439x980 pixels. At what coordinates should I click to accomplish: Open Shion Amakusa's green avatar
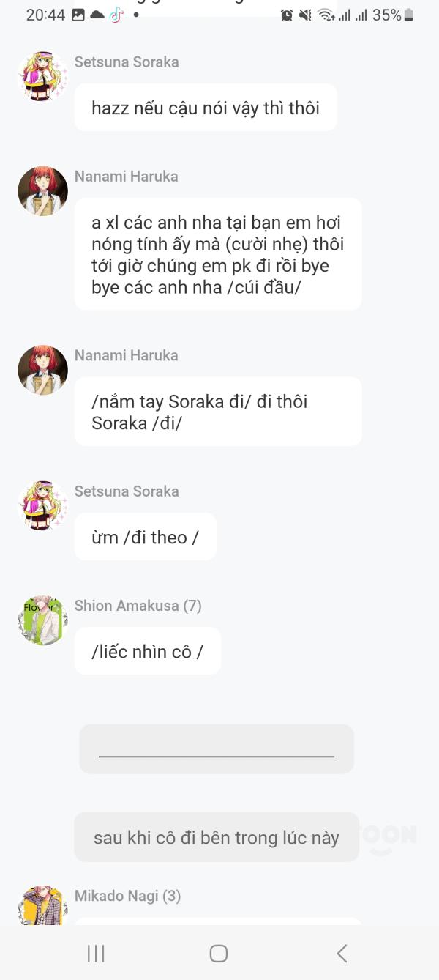[x=42, y=620]
